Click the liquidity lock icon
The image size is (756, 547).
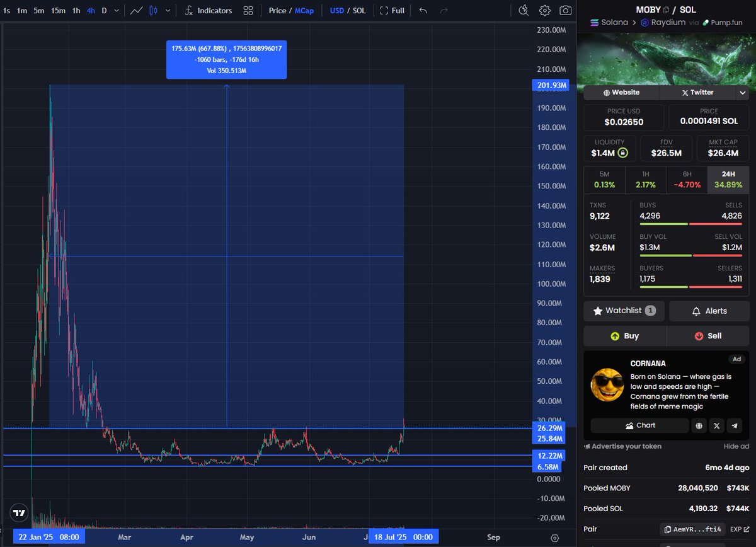[622, 153]
